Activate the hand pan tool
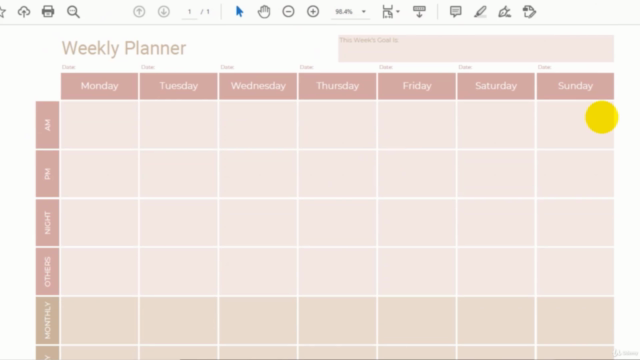Screen dimensions: 640x360 tap(264, 11)
